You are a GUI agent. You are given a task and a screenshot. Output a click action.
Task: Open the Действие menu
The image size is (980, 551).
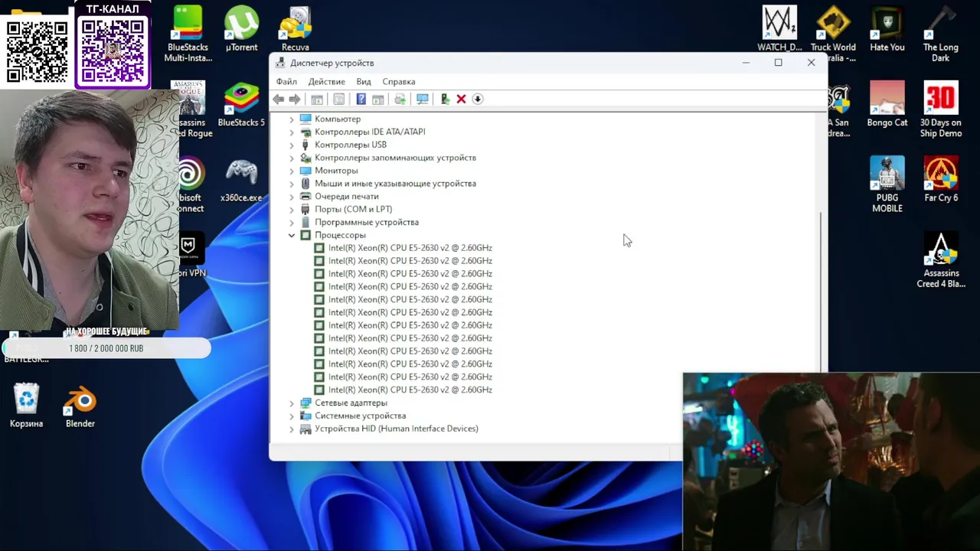coord(327,81)
